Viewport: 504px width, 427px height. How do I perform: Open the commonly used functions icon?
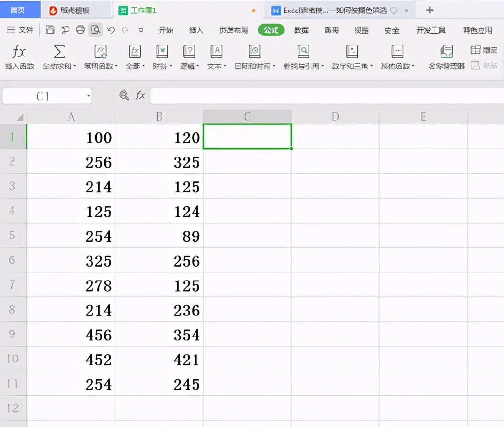tap(101, 52)
